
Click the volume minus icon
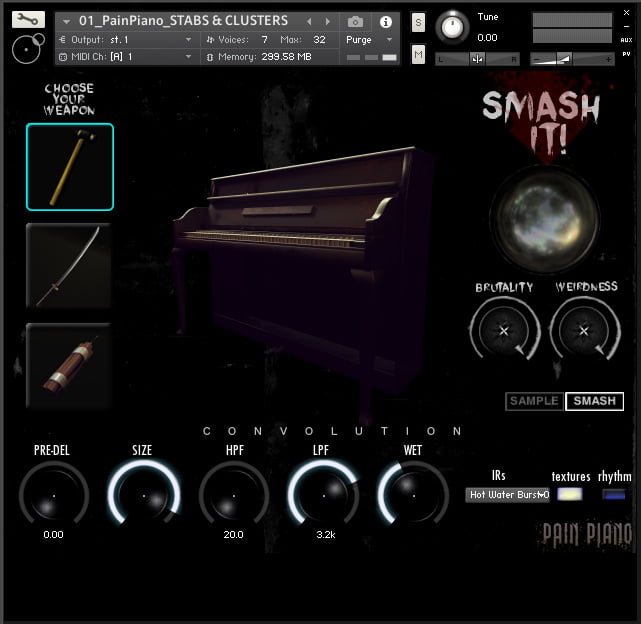(537, 60)
